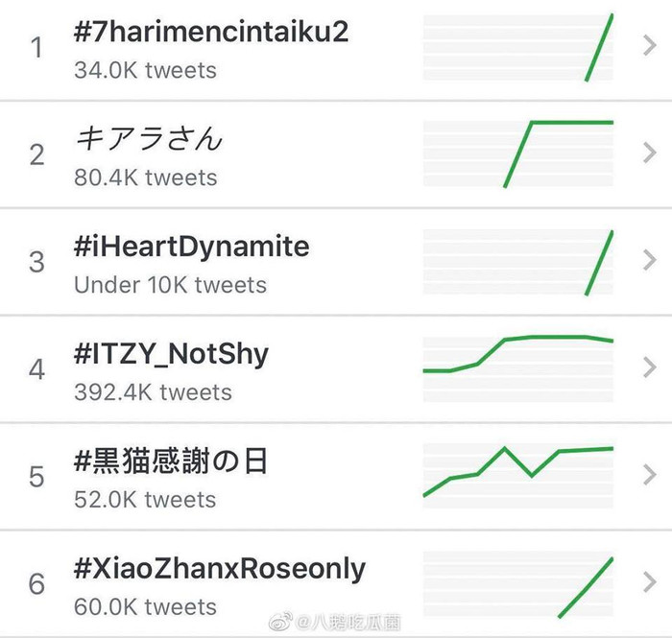Open chevron for #黒猫感謝の日 row
672x638 pixels.
click(649, 475)
